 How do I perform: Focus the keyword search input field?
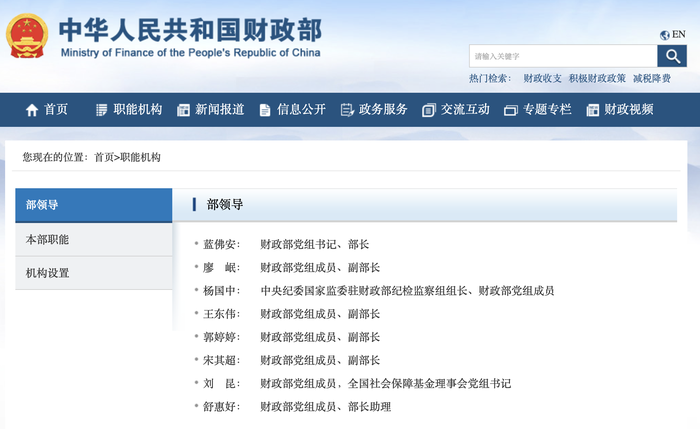coord(563,56)
